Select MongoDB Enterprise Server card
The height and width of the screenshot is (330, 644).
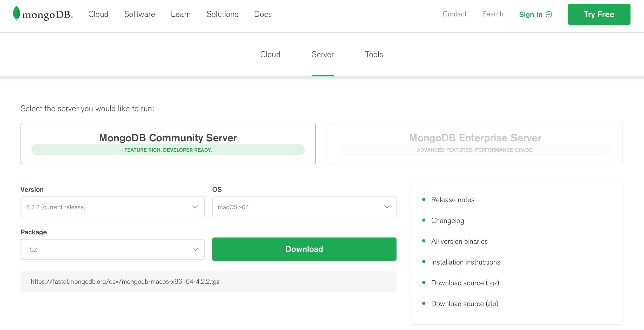475,143
